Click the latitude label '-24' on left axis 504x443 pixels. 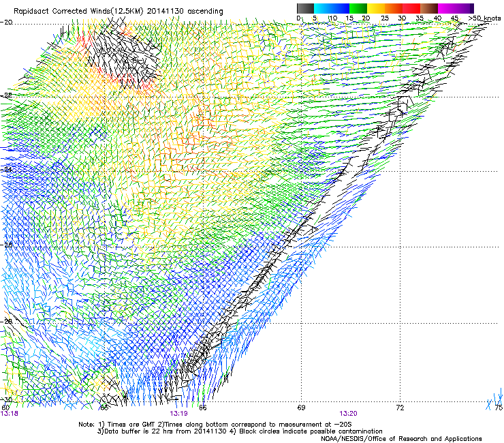click(x=6, y=169)
